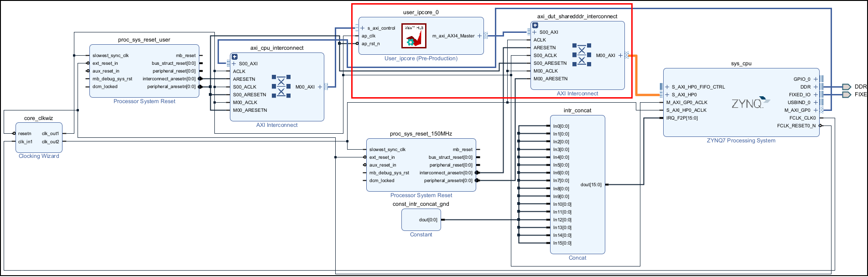Click the ZYNQ7 Processing System label
Image resolution: width=868 pixels, height=277 pixels.
pyautogui.click(x=741, y=141)
